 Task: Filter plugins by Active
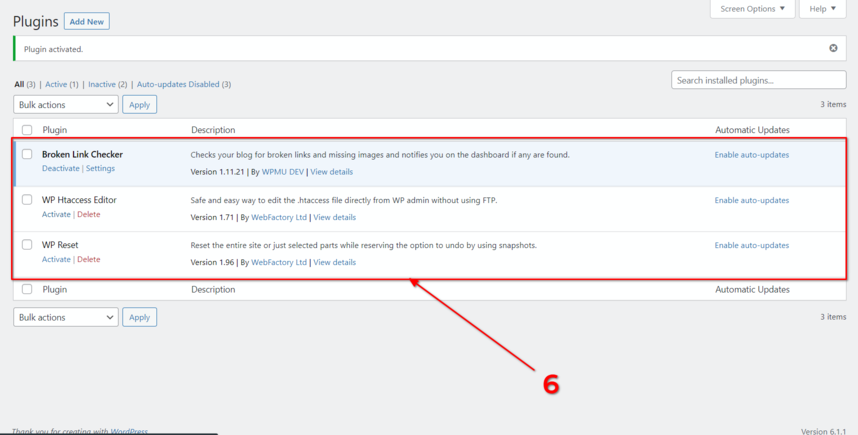pos(56,84)
